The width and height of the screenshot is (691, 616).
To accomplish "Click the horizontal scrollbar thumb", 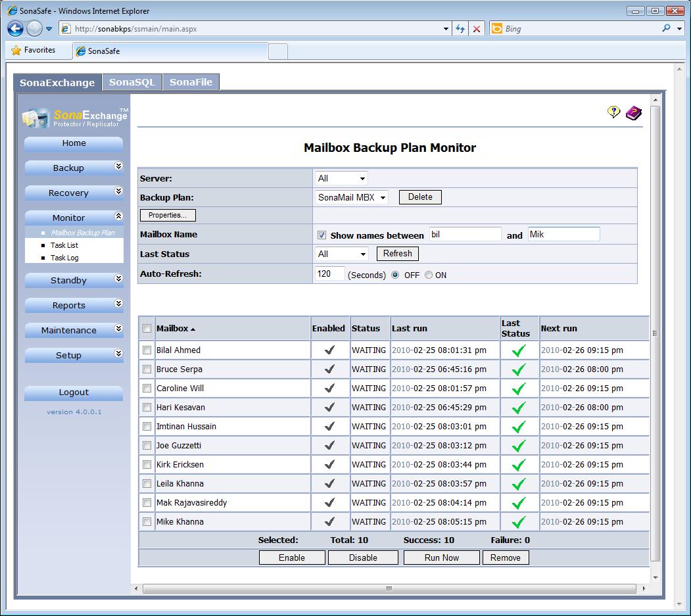I will pos(389,588).
